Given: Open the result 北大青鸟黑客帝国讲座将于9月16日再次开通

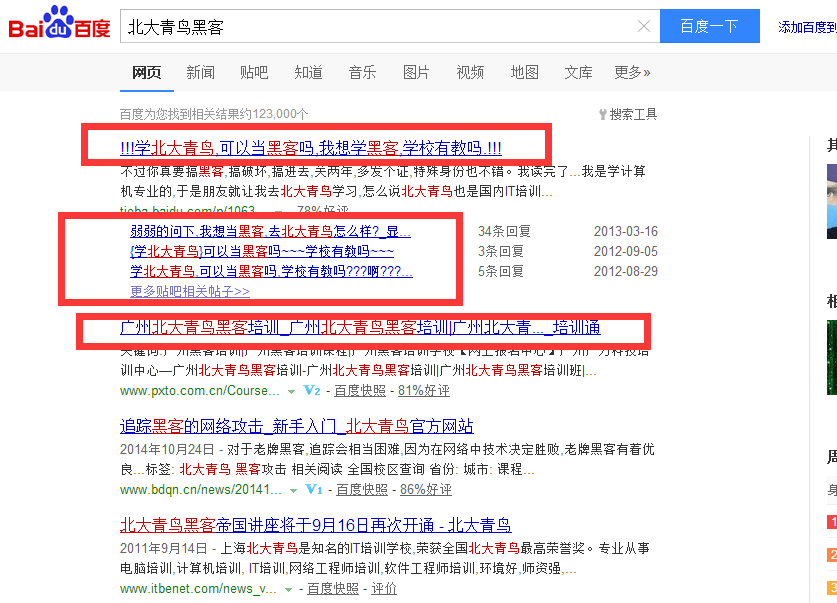Looking at the screenshot, I should [315, 526].
